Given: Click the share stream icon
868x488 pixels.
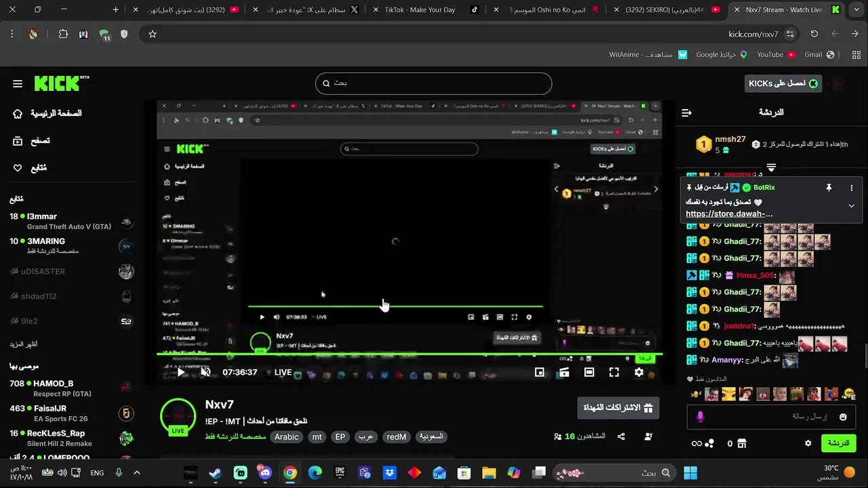Looking at the screenshot, I should (621, 436).
